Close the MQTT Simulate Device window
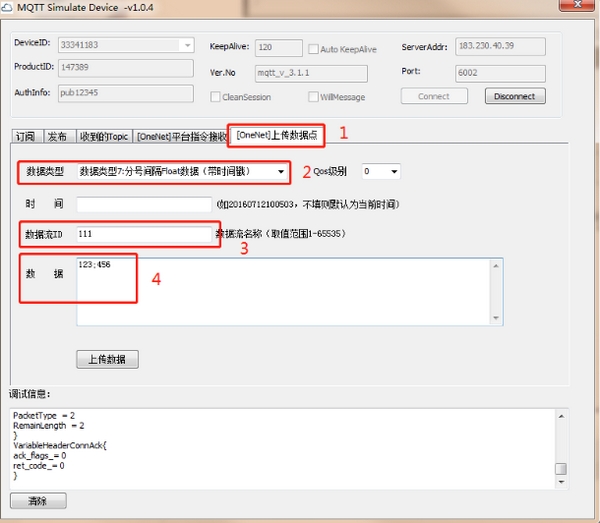 tap(578, 5)
